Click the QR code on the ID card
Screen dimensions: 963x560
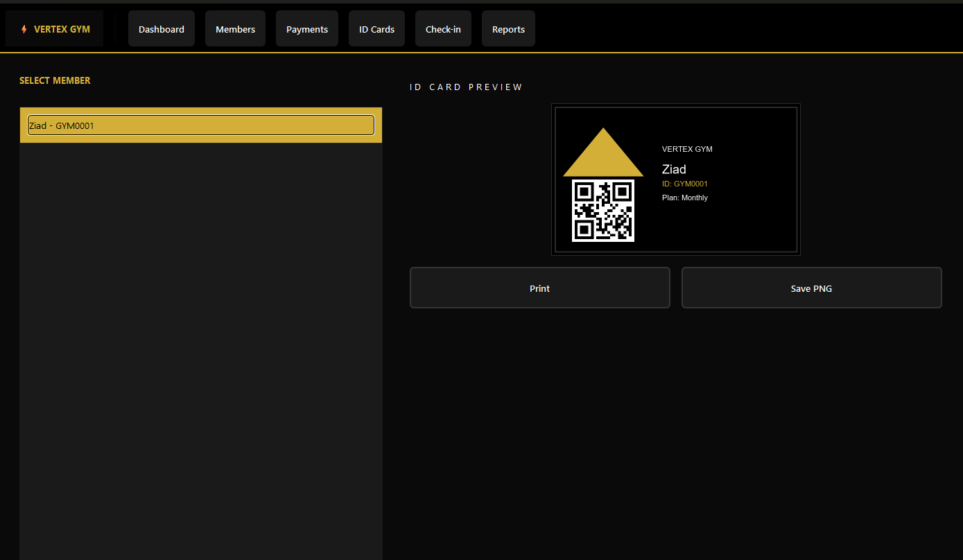[602, 211]
